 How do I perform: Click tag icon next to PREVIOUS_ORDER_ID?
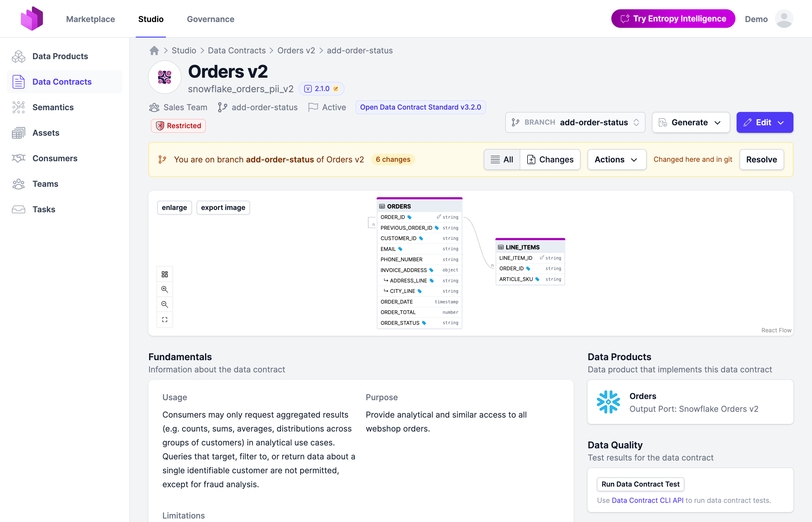(437, 228)
